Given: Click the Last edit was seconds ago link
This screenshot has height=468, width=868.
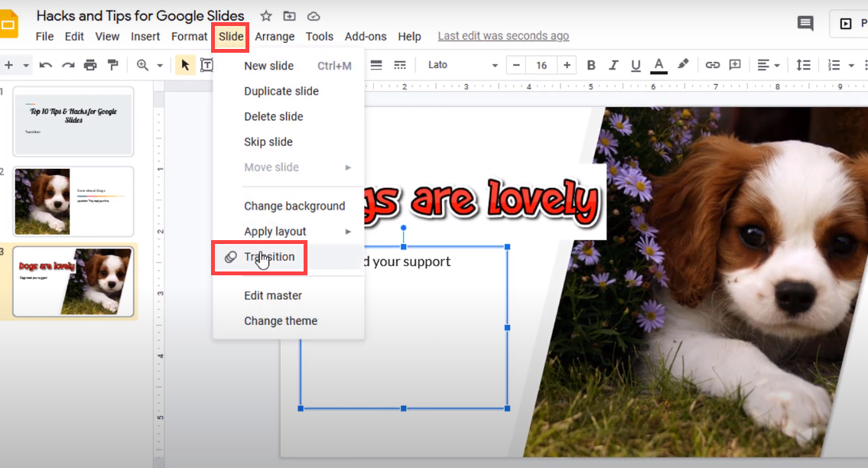Looking at the screenshot, I should 503,35.
